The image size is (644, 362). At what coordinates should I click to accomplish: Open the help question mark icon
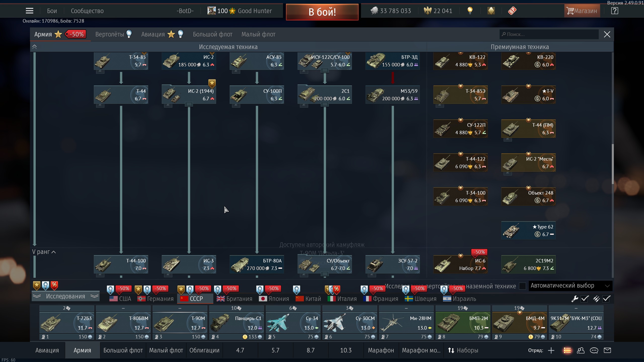point(614,11)
